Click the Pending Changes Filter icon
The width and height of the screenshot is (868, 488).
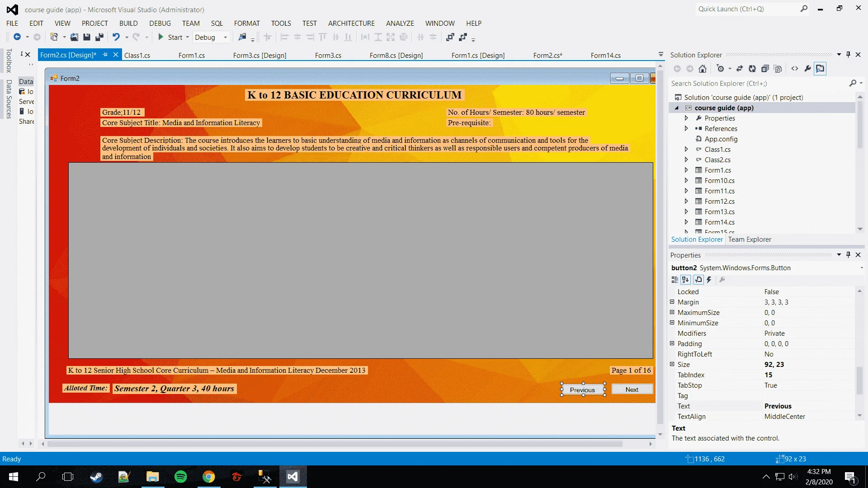tap(721, 69)
